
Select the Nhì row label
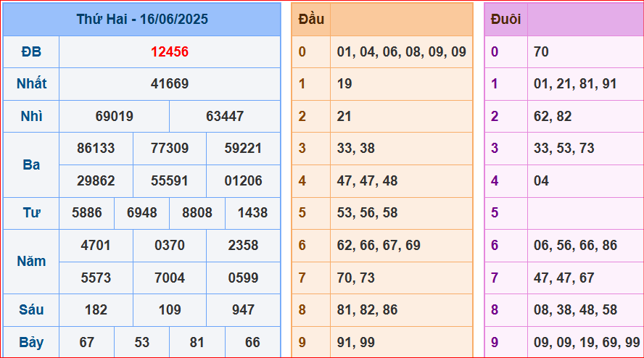click(x=31, y=116)
